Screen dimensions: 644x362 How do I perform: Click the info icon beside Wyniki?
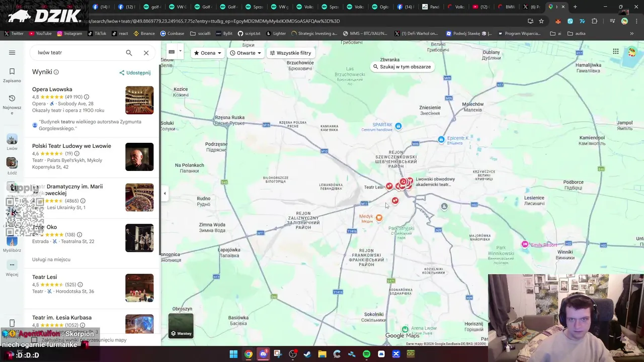click(x=56, y=72)
